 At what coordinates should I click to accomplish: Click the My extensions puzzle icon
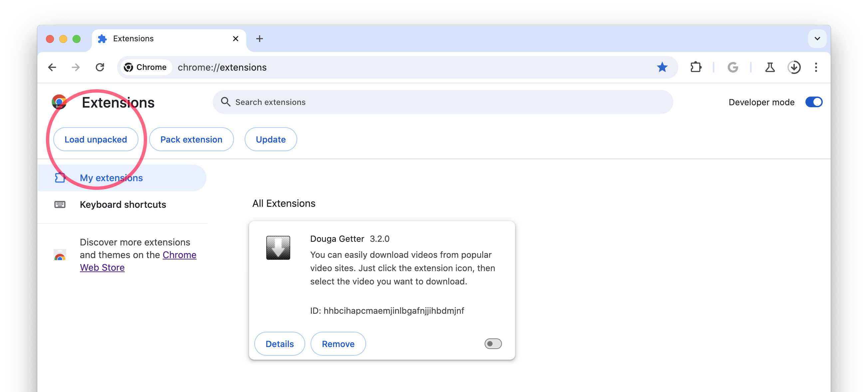pos(60,178)
